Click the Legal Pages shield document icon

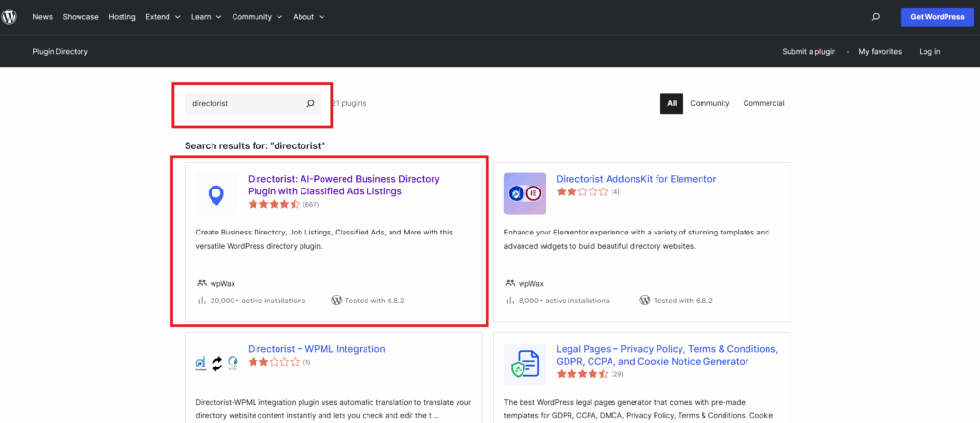pos(525,364)
